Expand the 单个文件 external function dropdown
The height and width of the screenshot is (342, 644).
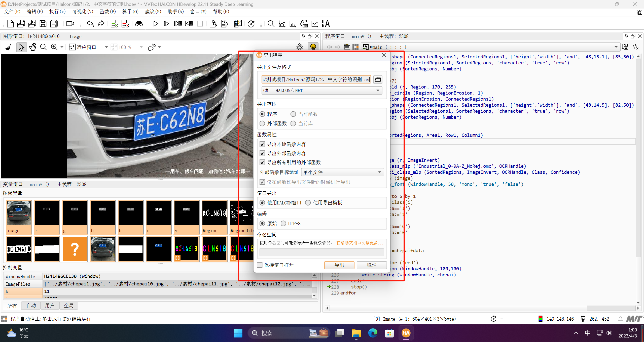(342, 172)
